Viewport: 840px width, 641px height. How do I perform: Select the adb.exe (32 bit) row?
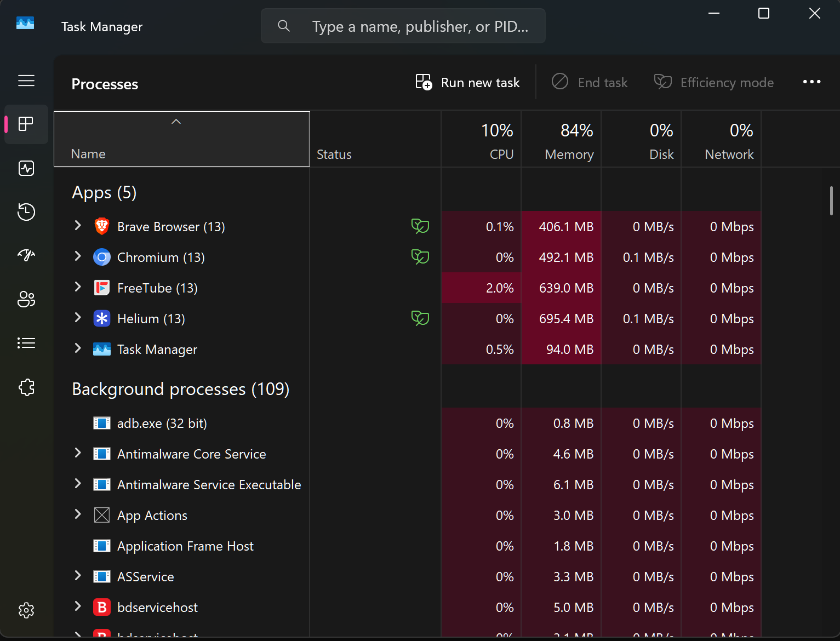tap(408, 423)
